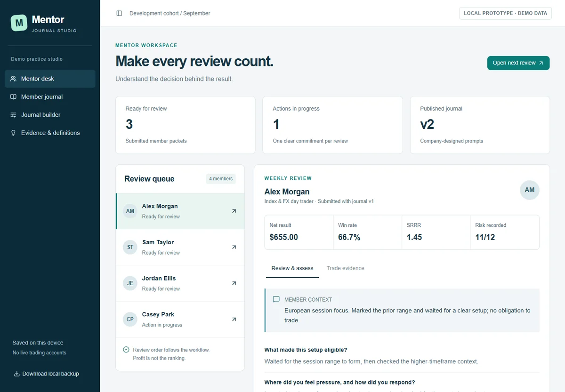Click the large AM avatar in weekly review
Screen dimensions: 565x392
pos(530,190)
